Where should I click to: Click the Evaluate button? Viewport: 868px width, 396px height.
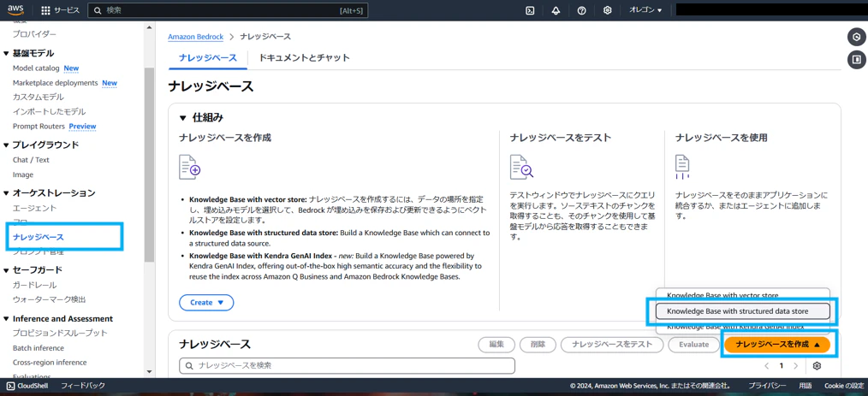(693, 344)
